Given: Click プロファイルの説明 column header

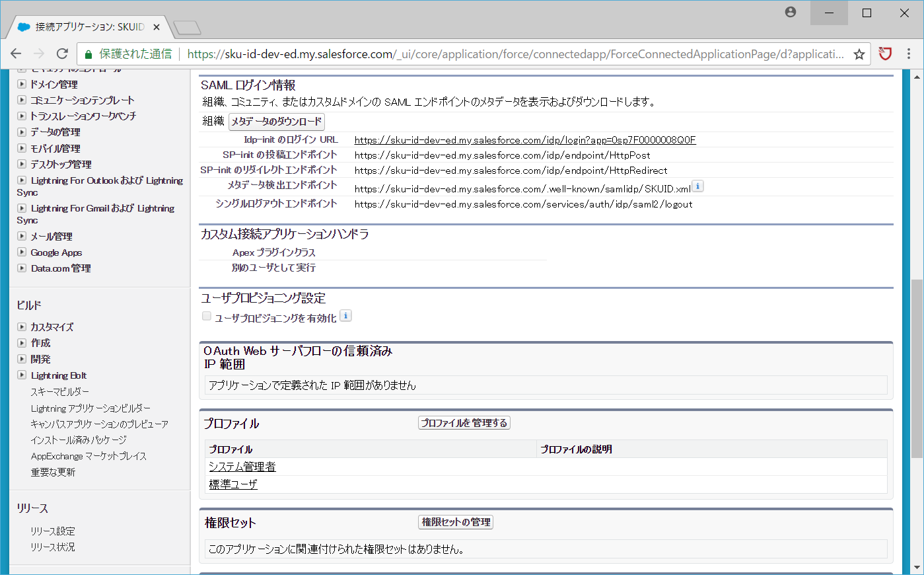Looking at the screenshot, I should click(576, 449).
